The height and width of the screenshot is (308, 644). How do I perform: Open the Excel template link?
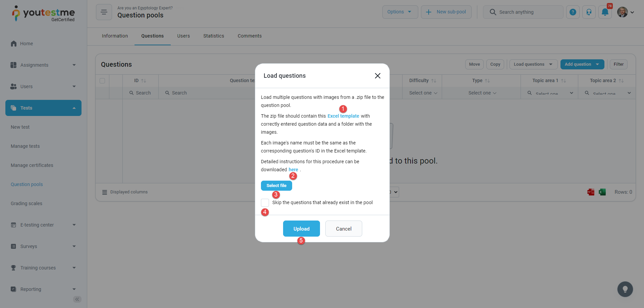coord(343,116)
